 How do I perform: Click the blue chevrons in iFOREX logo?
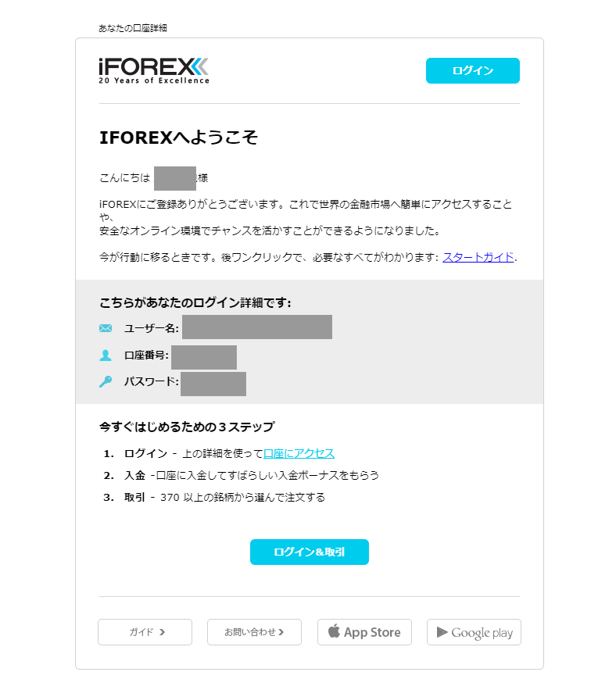click(199, 66)
